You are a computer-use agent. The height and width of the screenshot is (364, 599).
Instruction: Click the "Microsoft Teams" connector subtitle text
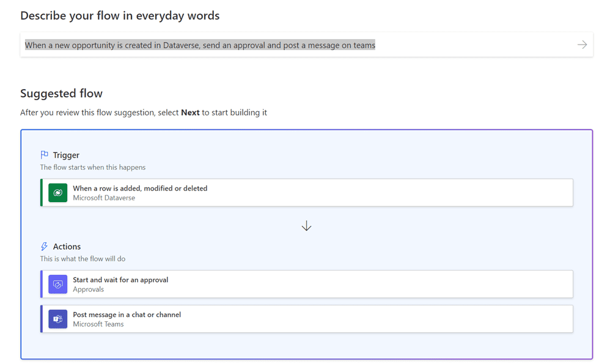pos(98,324)
